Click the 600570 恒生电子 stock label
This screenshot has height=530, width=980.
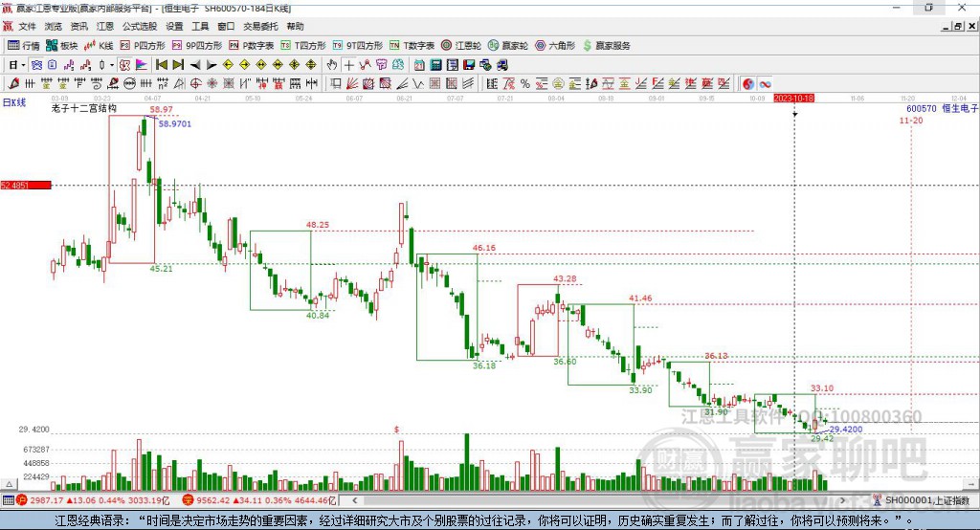tap(942, 108)
